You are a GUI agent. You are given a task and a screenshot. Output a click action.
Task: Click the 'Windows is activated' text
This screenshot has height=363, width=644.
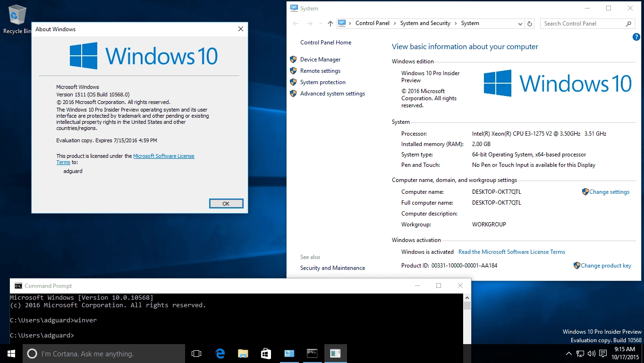coord(427,252)
